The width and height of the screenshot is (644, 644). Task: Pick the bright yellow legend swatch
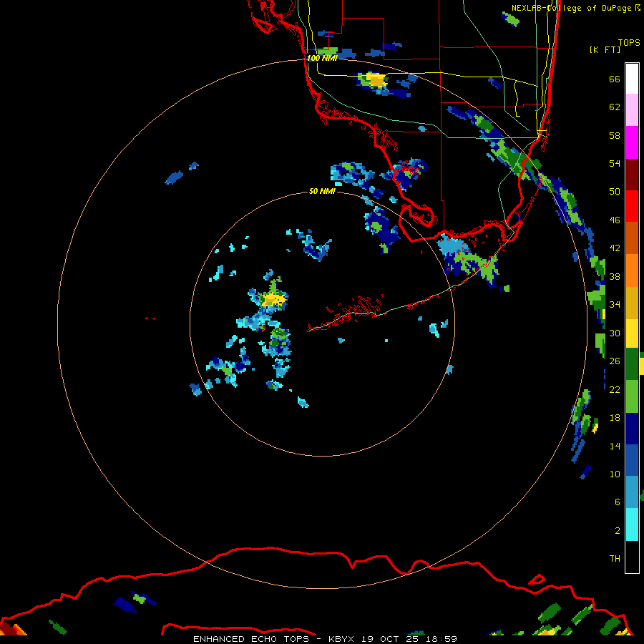632,333
